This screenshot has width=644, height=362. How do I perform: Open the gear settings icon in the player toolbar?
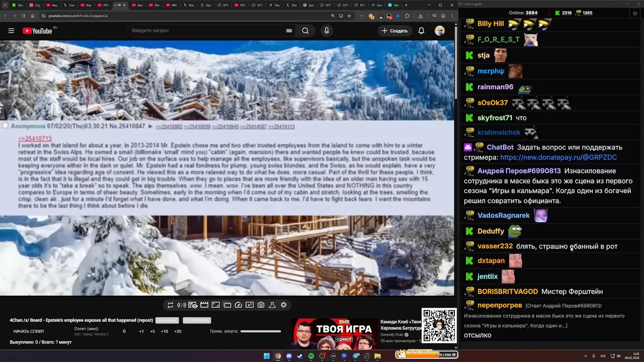tap(284, 305)
